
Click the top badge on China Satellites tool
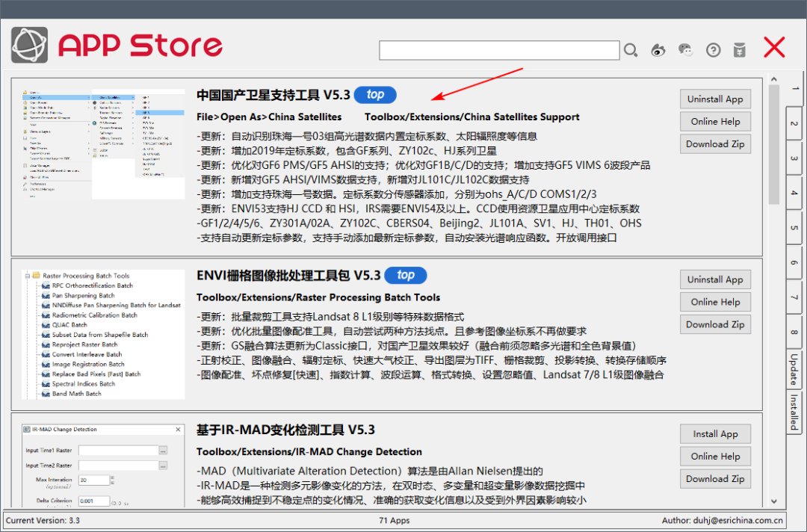tap(375, 95)
